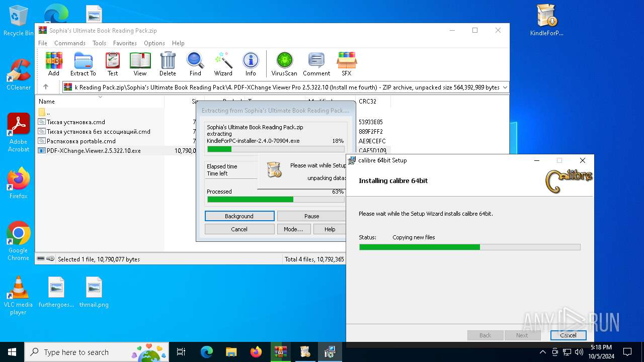Screen dimensions: 644x362
Task: Select Распаковка portable.cmd file
Action: [81, 141]
